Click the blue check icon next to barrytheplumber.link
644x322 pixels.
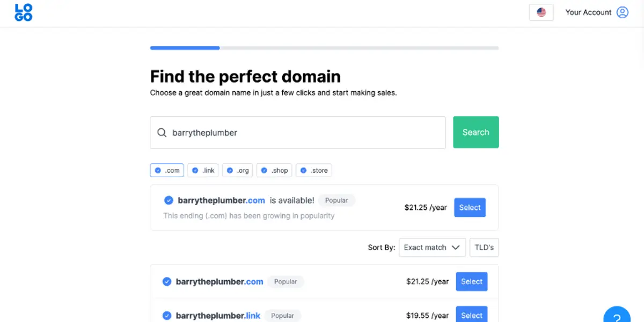168,316
